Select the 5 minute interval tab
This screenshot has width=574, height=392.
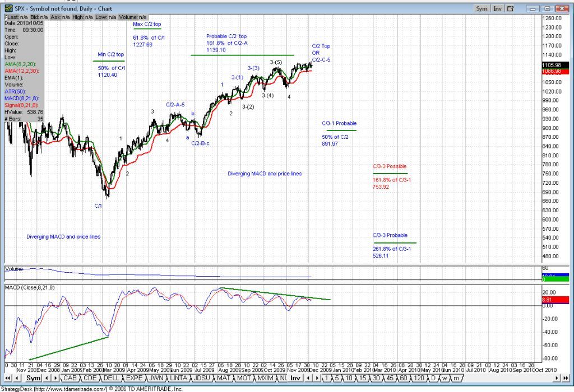click(x=337, y=378)
